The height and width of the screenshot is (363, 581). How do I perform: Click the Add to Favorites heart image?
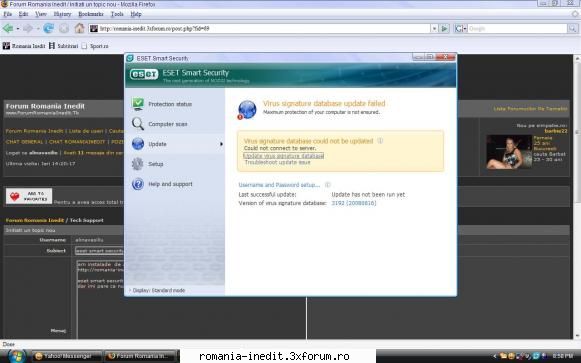[x=29, y=196]
